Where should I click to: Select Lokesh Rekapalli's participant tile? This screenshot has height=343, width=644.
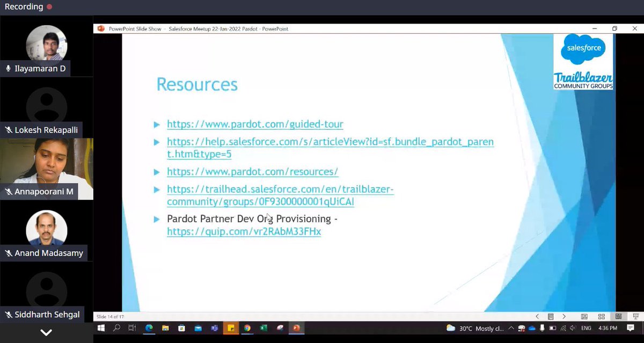46,107
